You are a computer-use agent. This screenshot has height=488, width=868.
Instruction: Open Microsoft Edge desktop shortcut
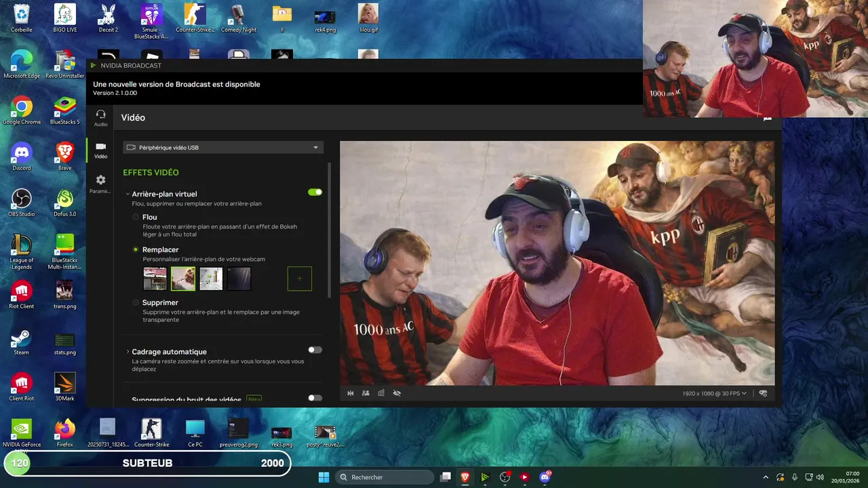click(22, 65)
